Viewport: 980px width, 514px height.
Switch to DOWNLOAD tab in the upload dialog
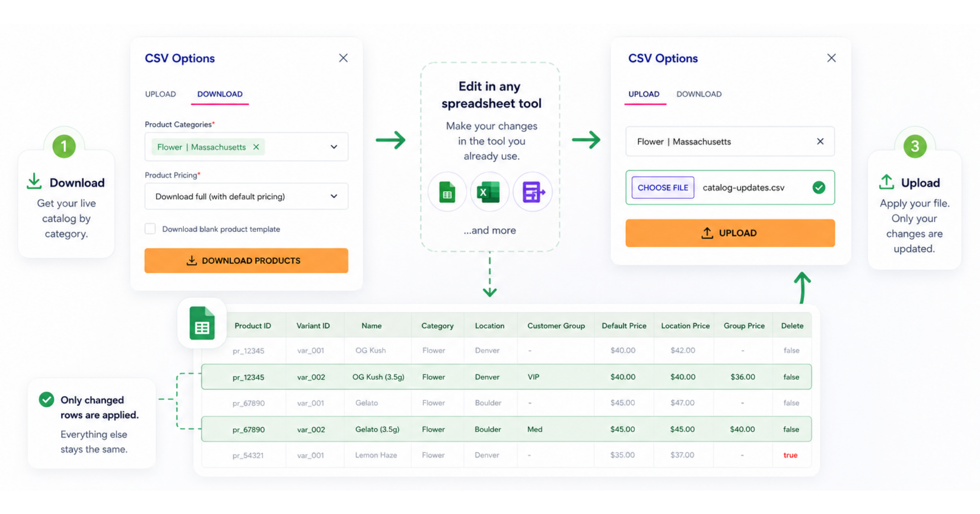(x=699, y=94)
